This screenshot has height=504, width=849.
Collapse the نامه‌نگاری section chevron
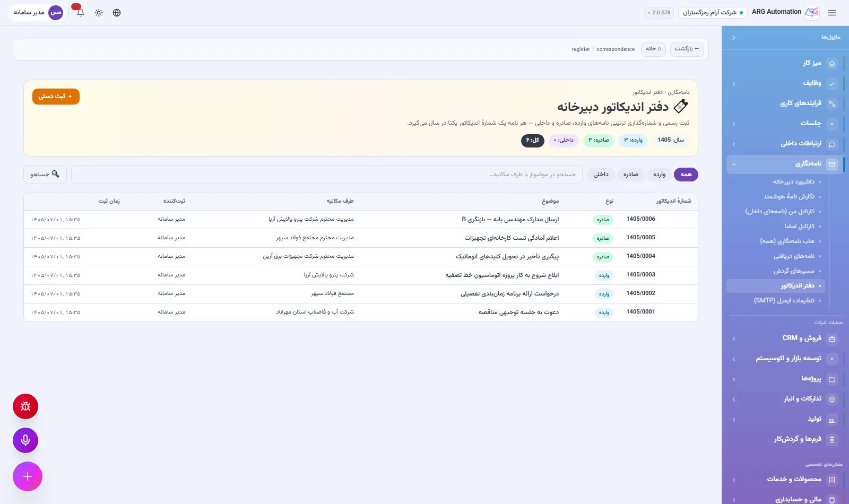tap(734, 164)
